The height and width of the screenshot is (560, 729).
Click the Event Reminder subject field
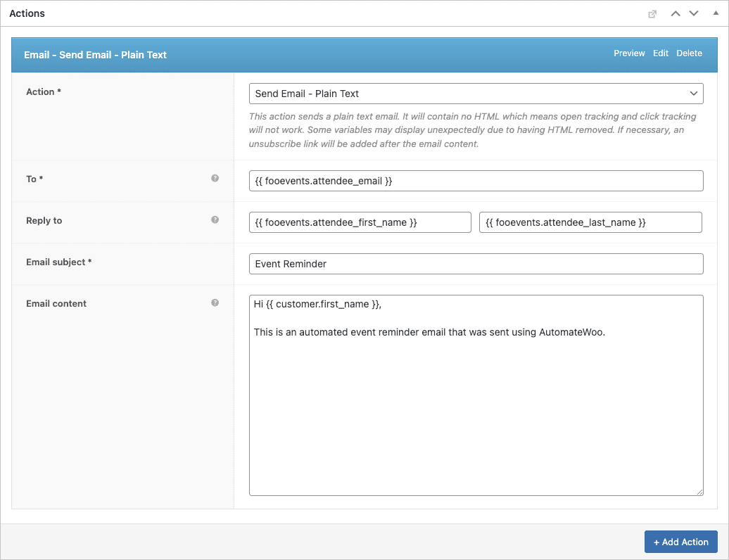(476, 263)
